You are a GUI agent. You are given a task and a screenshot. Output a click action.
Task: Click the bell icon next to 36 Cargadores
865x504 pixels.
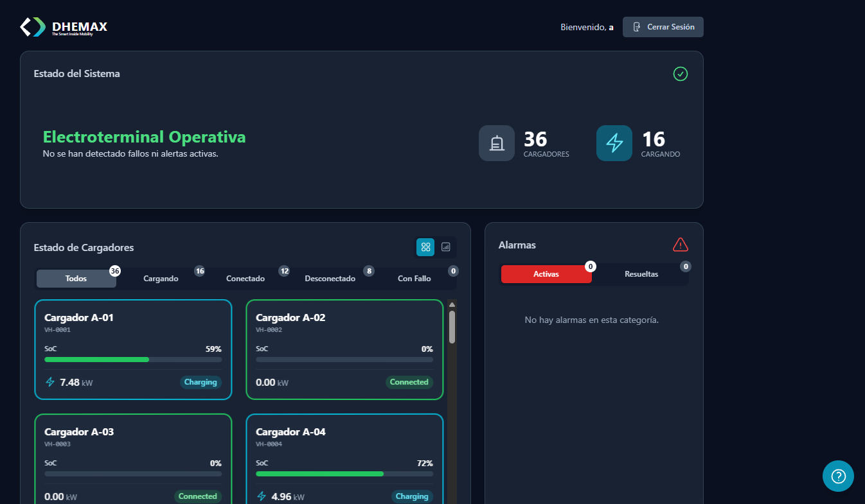click(x=496, y=143)
